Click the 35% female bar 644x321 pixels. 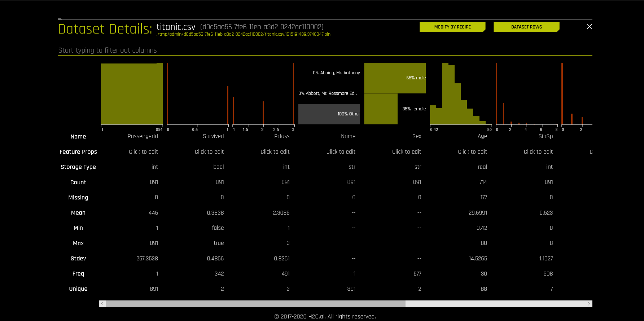(381, 109)
